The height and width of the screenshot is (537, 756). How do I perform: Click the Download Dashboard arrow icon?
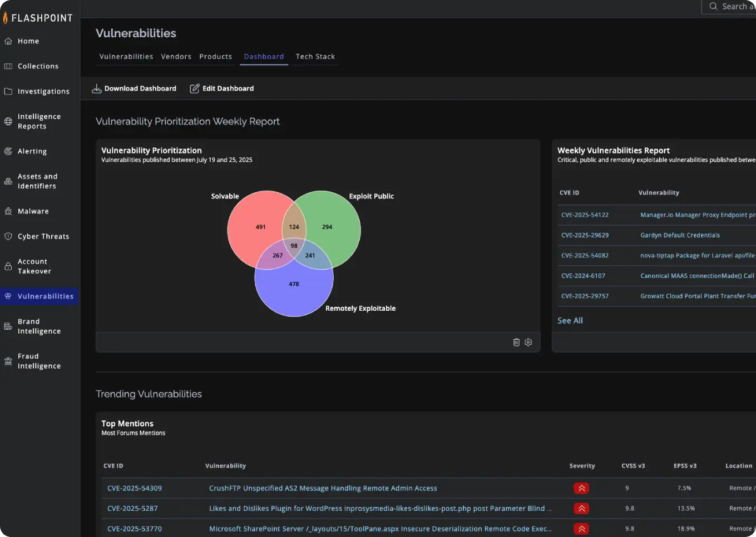[x=97, y=88]
